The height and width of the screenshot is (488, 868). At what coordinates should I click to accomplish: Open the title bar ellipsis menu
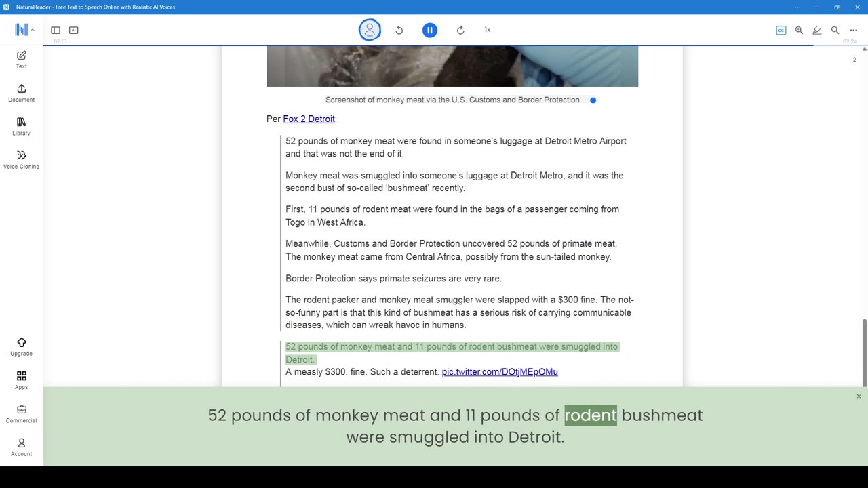(x=797, y=7)
